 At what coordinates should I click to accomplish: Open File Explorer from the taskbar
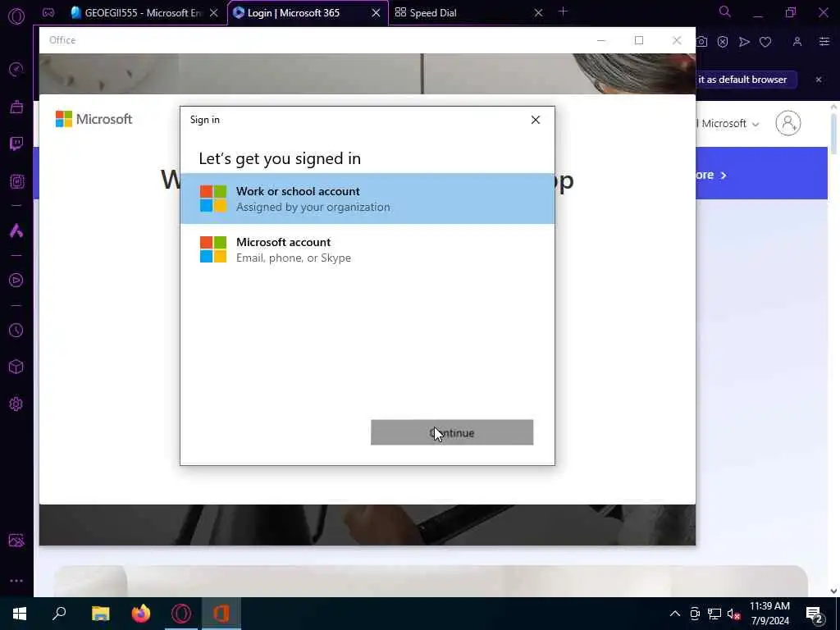(100, 614)
